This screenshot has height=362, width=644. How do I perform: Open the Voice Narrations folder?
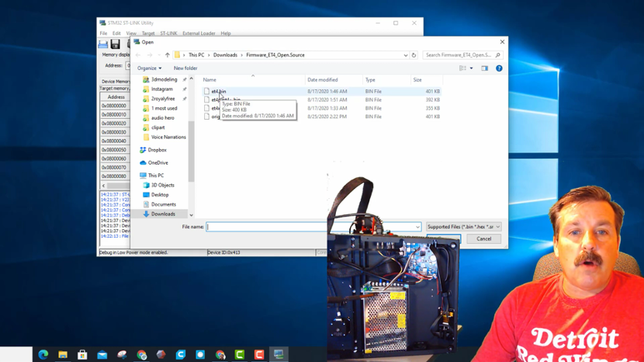point(168,137)
